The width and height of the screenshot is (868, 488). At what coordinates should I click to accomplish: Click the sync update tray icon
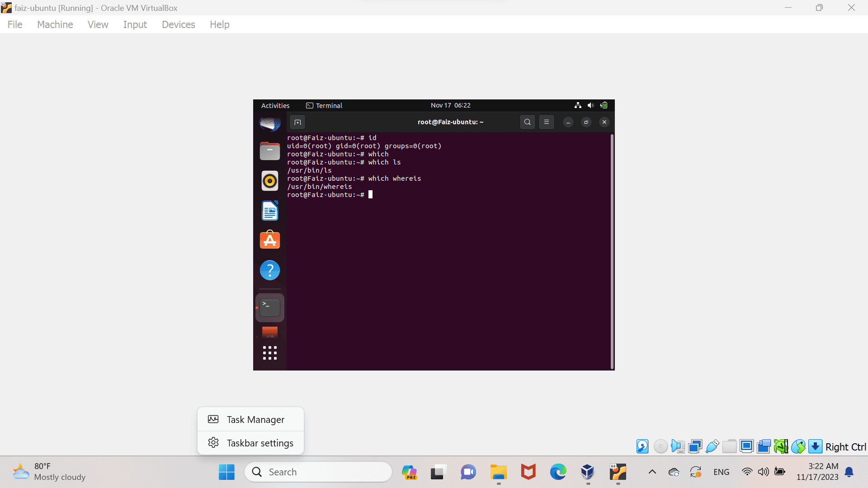point(696,472)
